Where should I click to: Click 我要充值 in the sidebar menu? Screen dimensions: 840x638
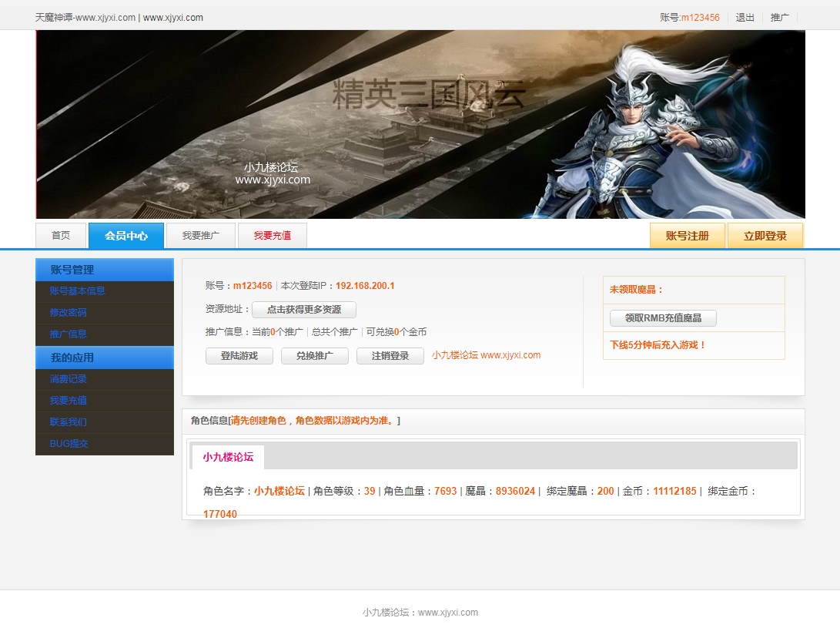[x=69, y=401]
